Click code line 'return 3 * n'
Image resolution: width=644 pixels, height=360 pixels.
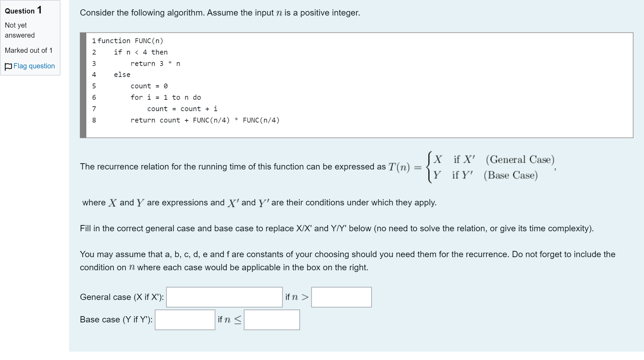coord(155,64)
